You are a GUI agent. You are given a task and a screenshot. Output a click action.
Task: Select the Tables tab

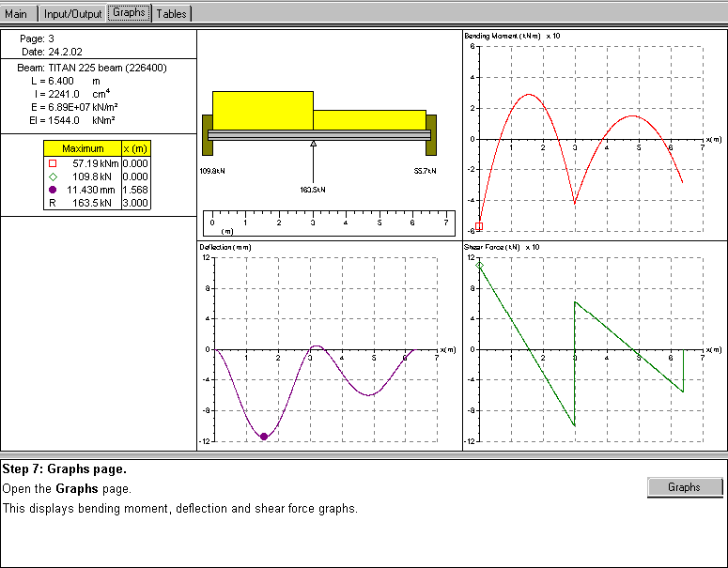coord(171,13)
